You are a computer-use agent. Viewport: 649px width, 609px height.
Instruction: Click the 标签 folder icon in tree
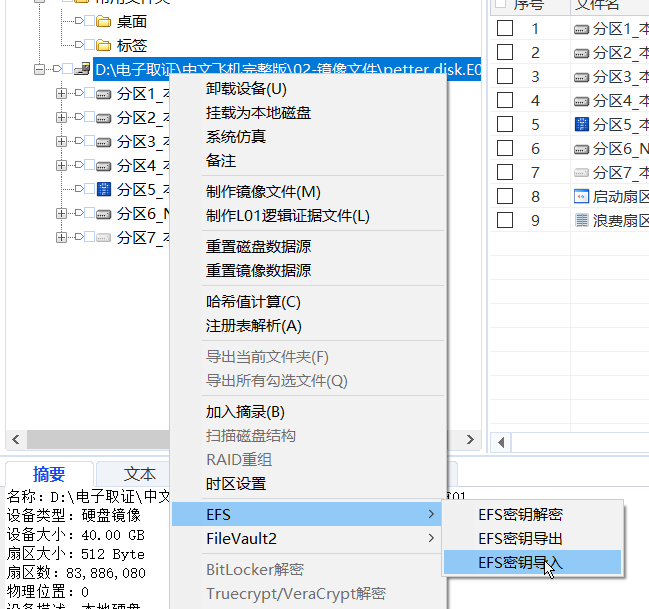click(103, 45)
